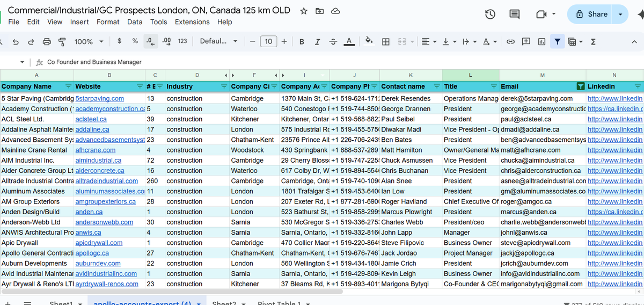Open the Borders tool

tap(385, 41)
